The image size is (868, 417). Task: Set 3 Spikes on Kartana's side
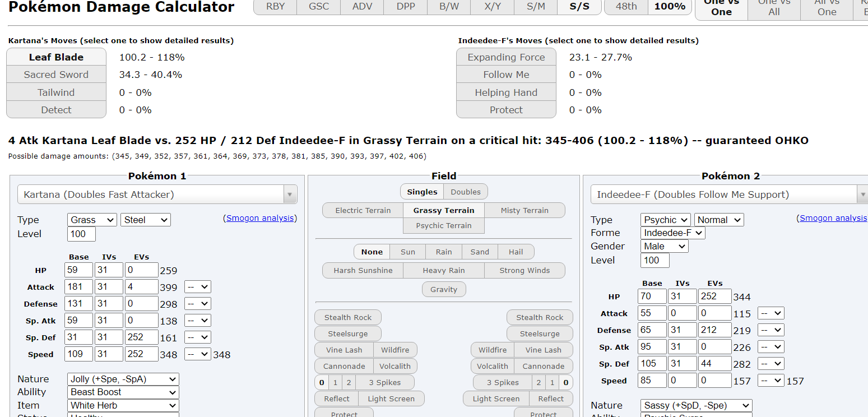click(385, 382)
